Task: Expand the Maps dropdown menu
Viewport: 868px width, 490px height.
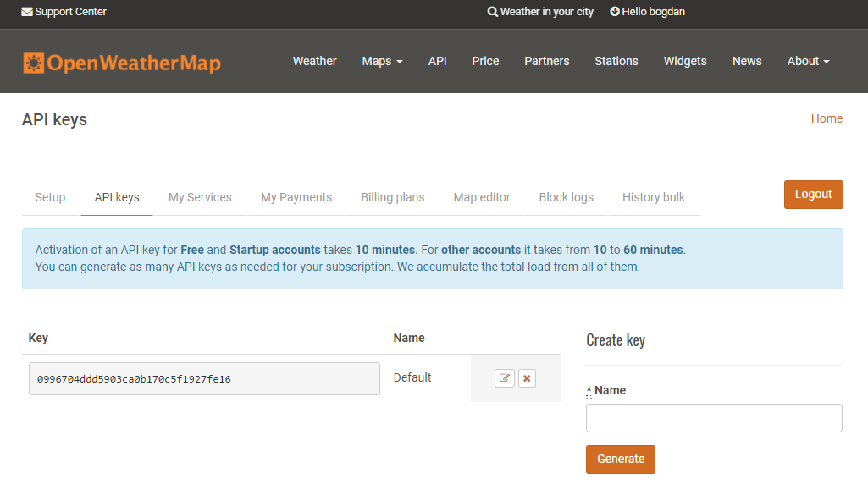Action: [382, 62]
